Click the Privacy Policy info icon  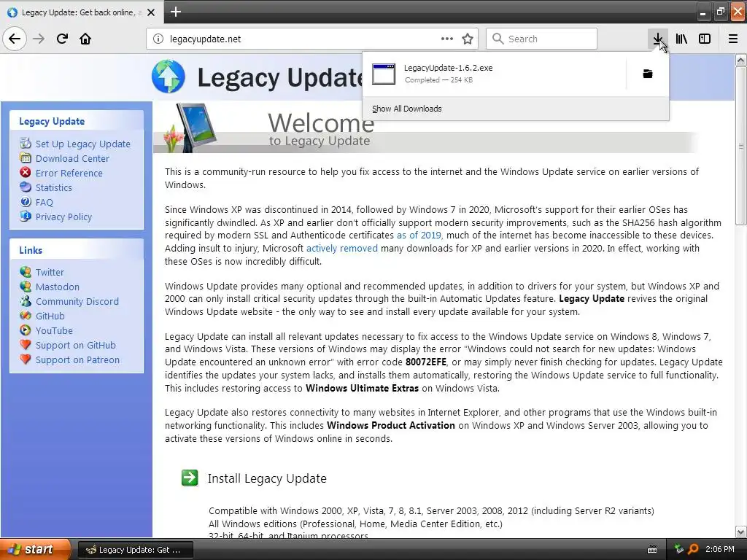pyautogui.click(x=26, y=216)
